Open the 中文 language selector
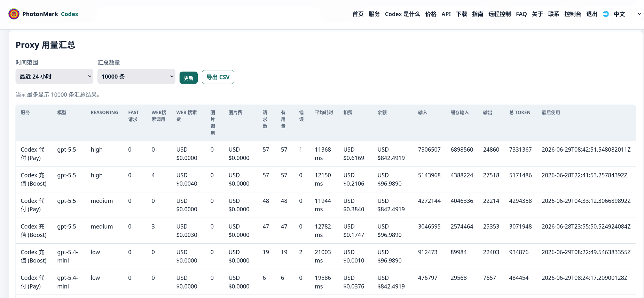Image resolution: width=644 pixels, height=298 pixels. (x=627, y=14)
